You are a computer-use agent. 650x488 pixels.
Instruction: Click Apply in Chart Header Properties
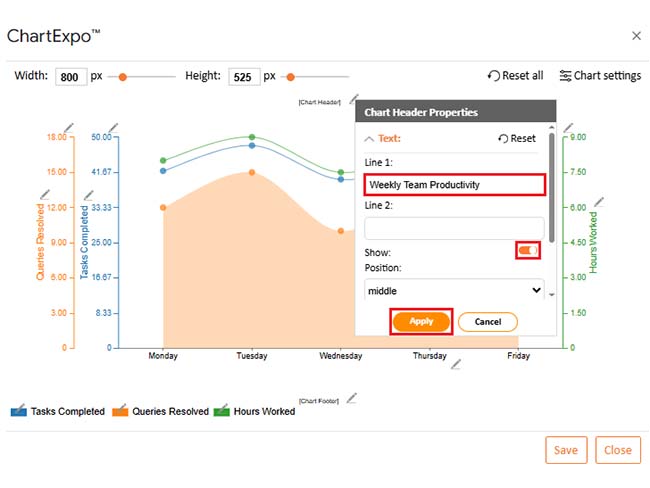(x=421, y=322)
